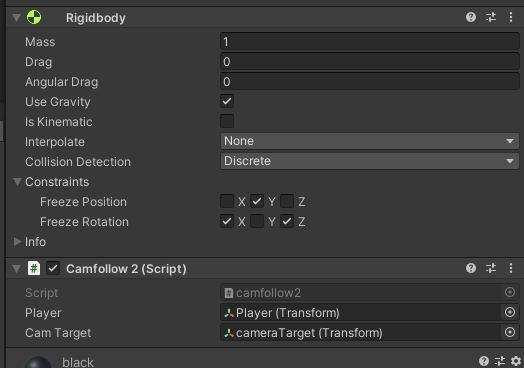Expand the Info foldout
Viewport: 524px width, 368px height.
click(x=17, y=242)
